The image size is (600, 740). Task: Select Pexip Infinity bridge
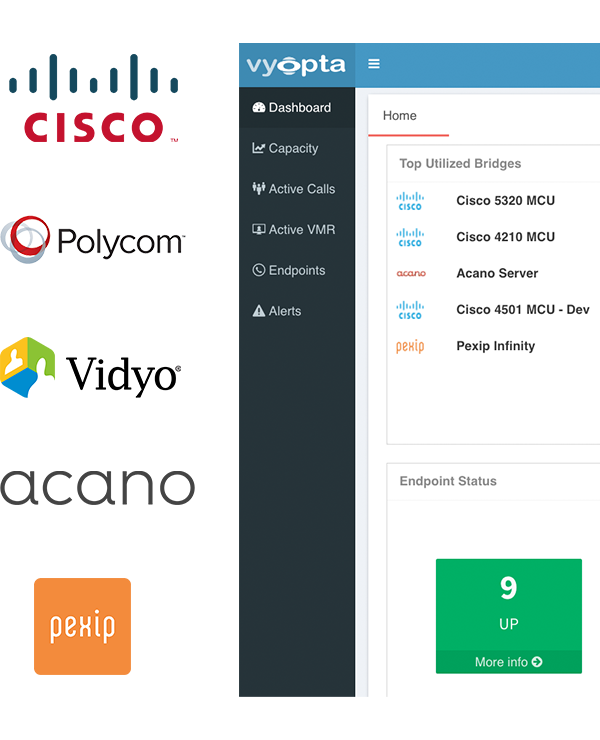click(496, 346)
